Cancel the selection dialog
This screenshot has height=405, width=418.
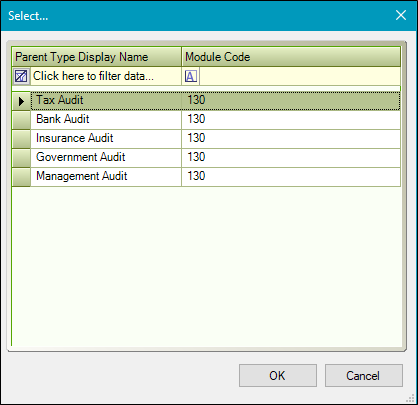364,376
